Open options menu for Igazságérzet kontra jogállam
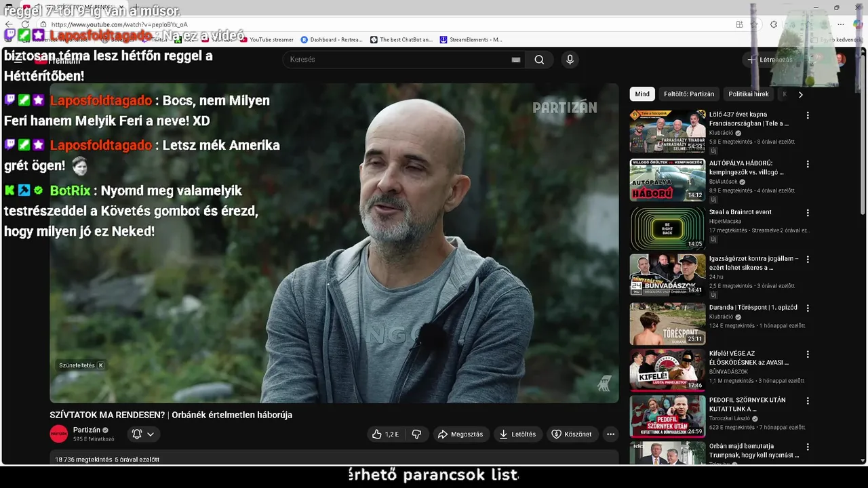The height and width of the screenshot is (488, 868). tap(808, 260)
